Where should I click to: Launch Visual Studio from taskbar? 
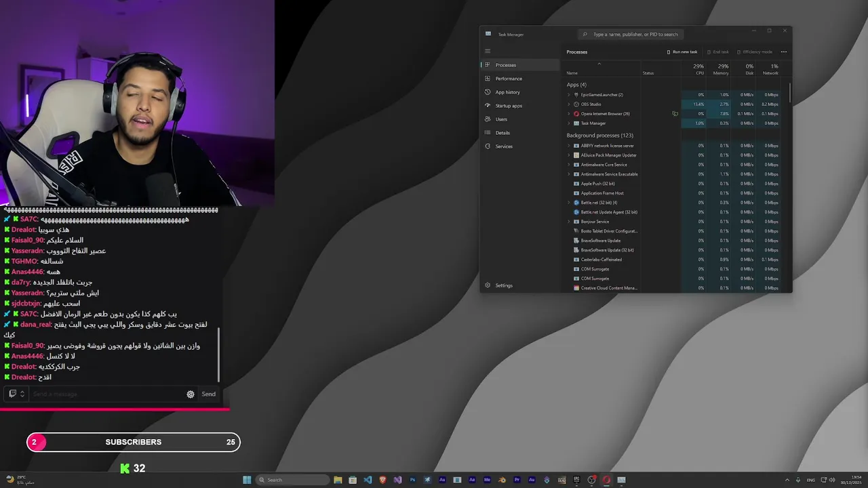(x=397, y=480)
